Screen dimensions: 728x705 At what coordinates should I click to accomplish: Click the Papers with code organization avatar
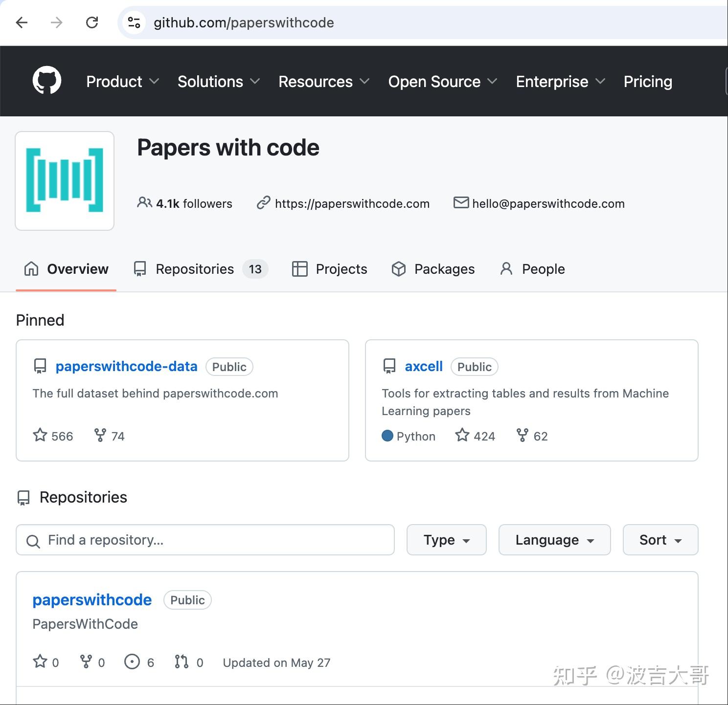64,180
